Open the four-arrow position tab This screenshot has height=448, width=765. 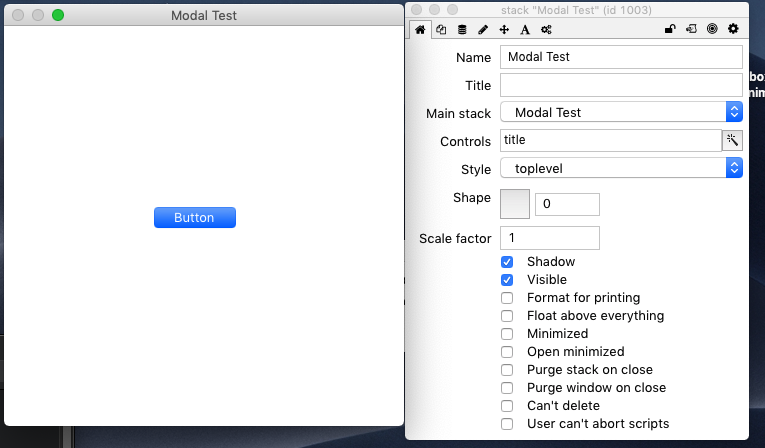point(504,30)
